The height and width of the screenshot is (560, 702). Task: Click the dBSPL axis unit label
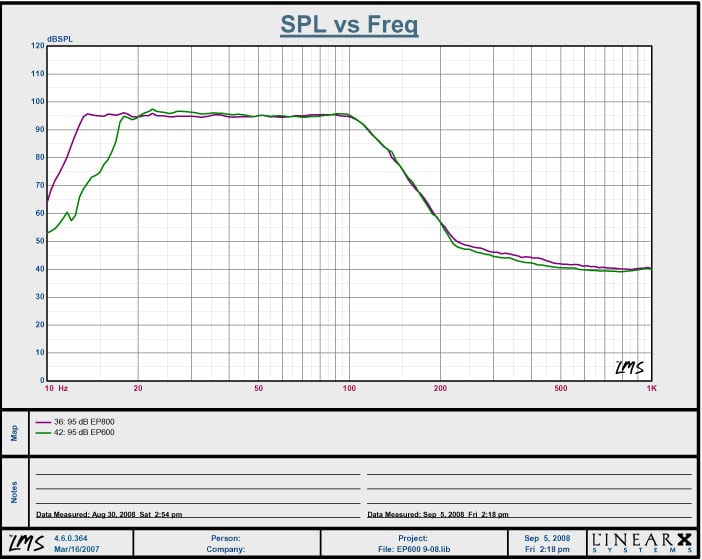pos(61,39)
